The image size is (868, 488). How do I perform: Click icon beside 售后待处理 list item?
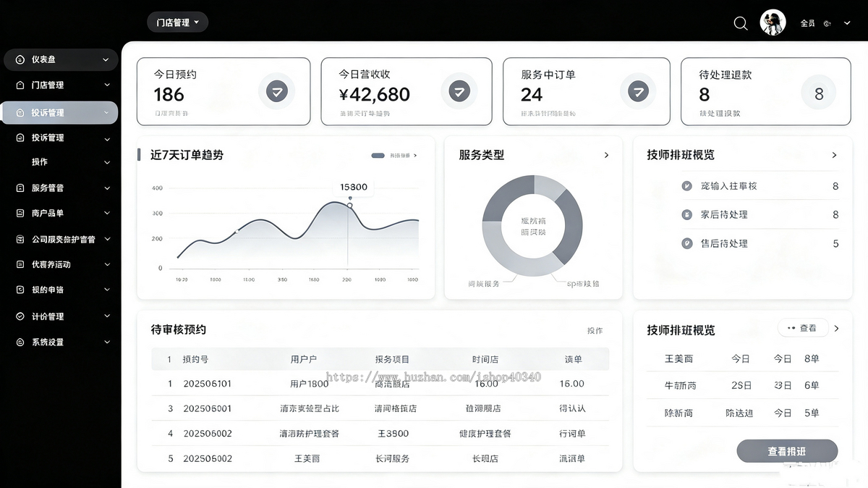click(x=686, y=243)
